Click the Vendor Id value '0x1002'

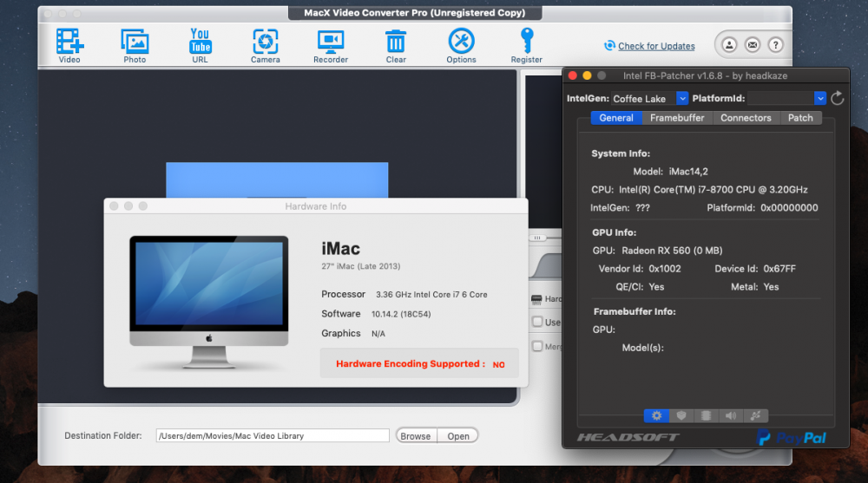(x=665, y=269)
